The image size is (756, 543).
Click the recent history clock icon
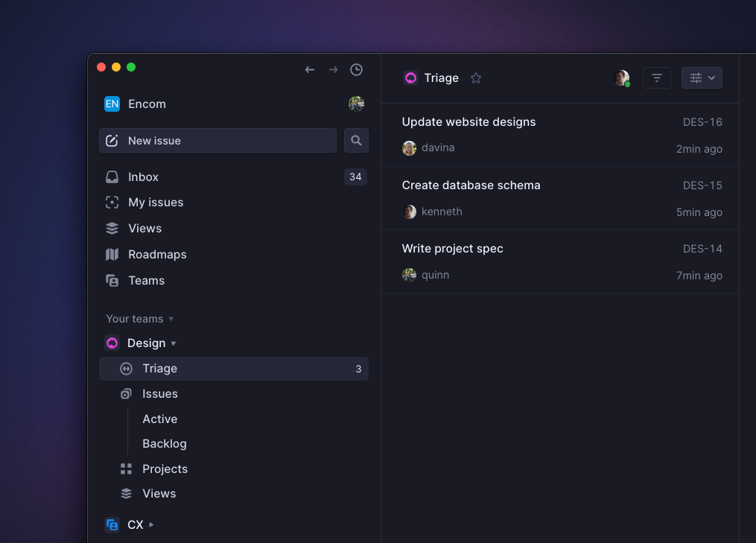coord(356,69)
